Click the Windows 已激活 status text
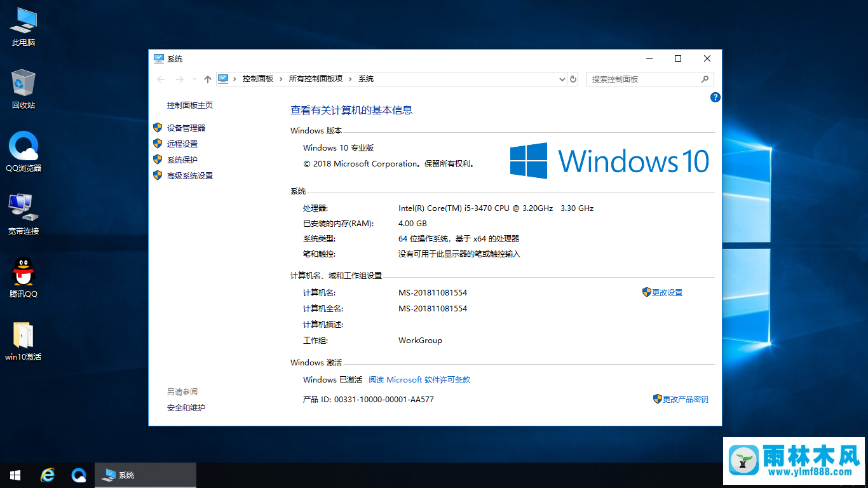The height and width of the screenshot is (488, 868). click(332, 380)
